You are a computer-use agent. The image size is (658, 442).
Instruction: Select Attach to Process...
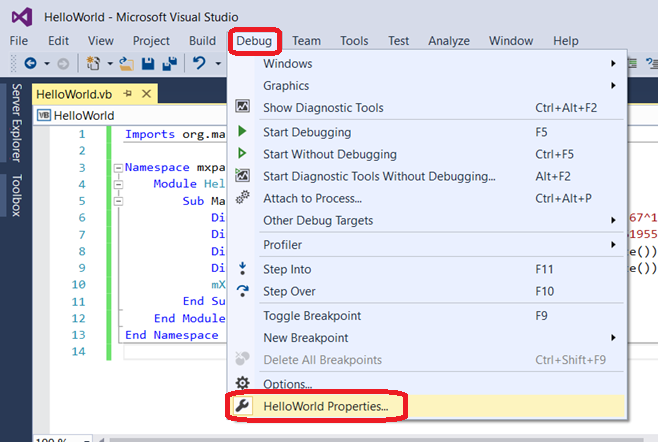point(427,198)
